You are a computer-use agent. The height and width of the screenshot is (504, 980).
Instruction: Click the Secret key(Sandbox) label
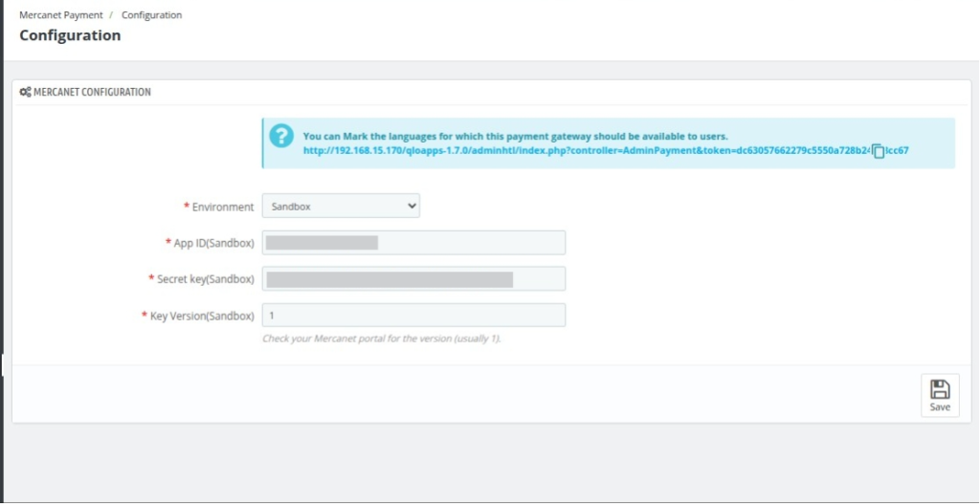pos(206,279)
